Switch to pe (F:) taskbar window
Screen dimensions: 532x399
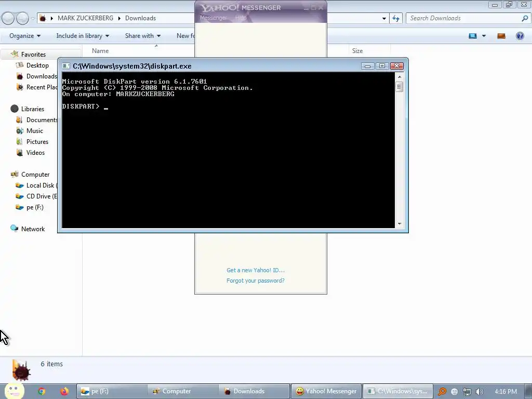(x=112, y=391)
